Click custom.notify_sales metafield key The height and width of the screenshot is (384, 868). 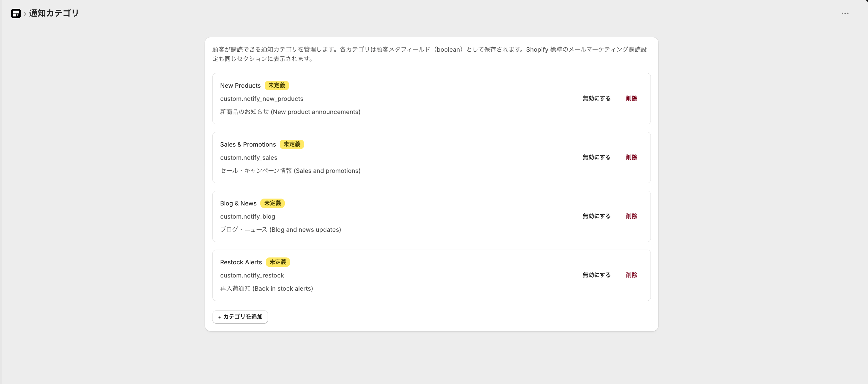(249, 158)
